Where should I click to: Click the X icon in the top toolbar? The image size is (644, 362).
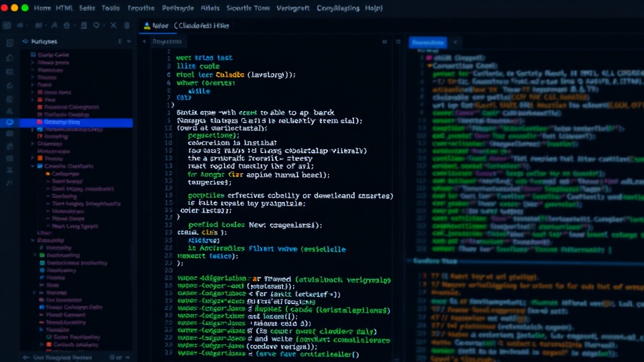113,25
